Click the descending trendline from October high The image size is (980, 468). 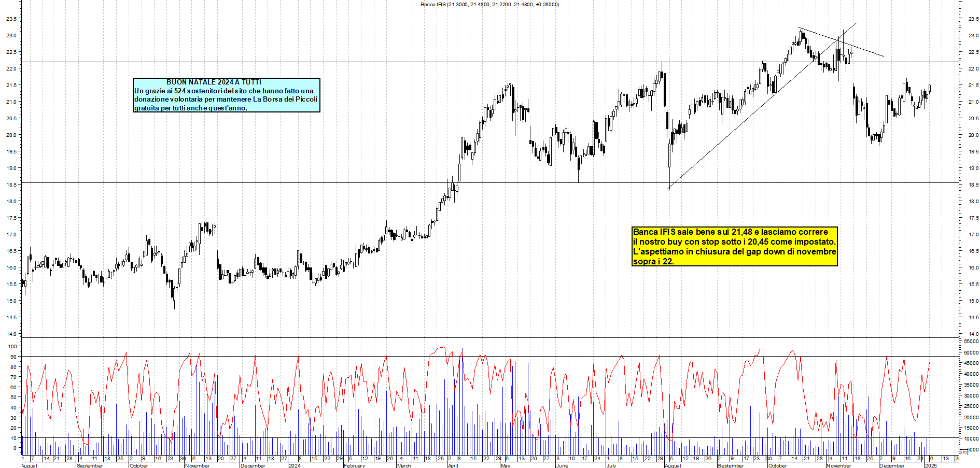[x=841, y=41]
